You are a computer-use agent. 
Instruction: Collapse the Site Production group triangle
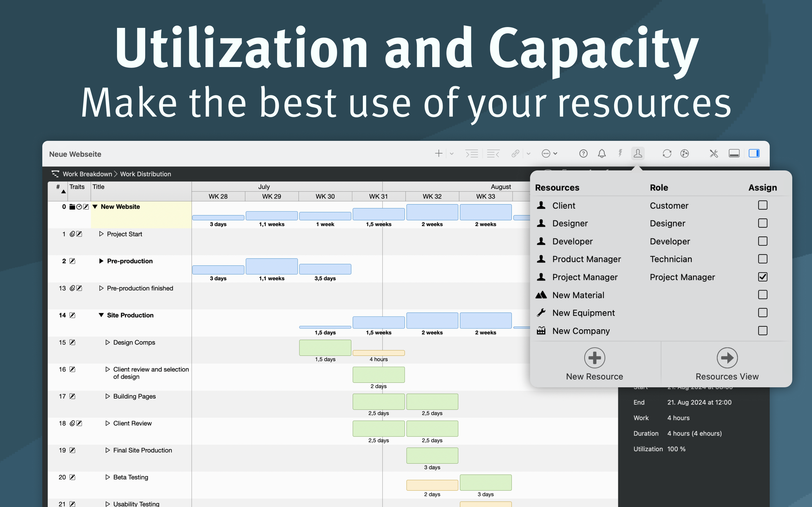[x=101, y=315]
